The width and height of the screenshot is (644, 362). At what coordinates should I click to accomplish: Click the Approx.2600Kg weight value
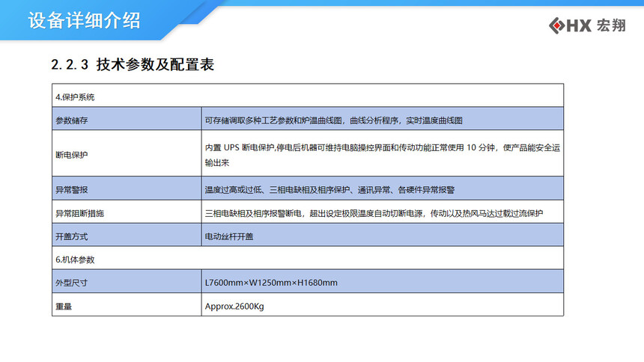click(x=235, y=306)
